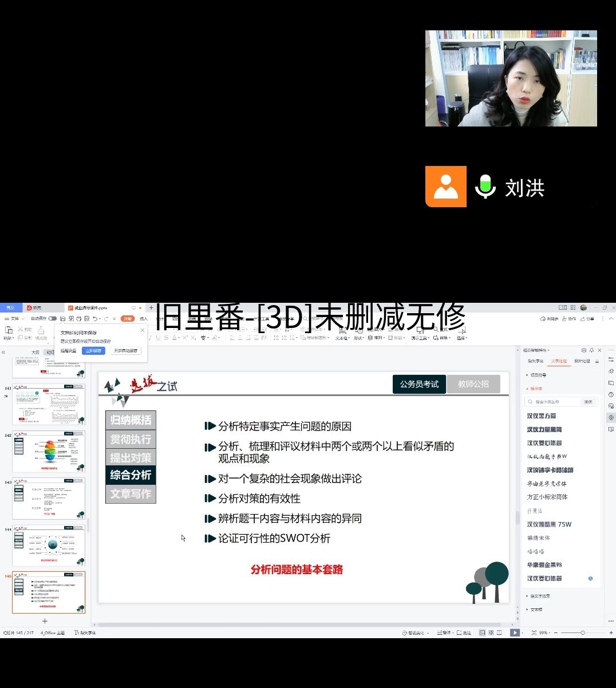The height and width of the screenshot is (688, 616).
Task: Open the 文本框 text box dropdown
Action: tap(342, 338)
